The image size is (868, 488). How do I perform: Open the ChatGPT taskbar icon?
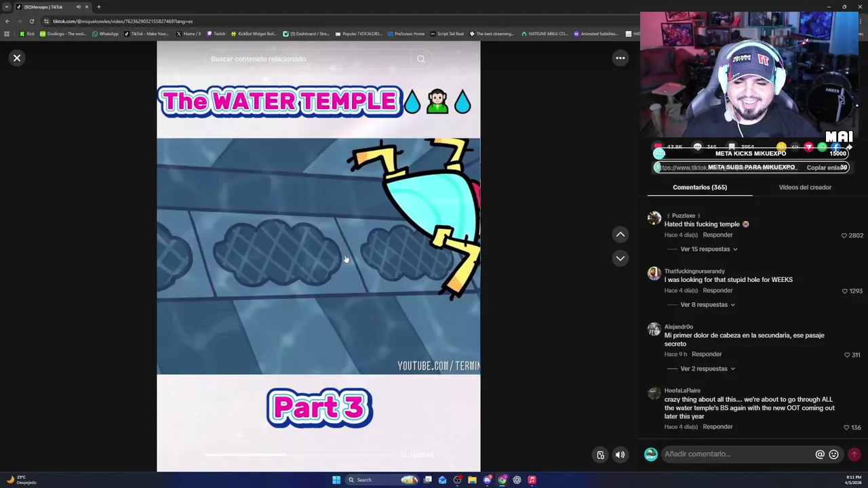pos(517,480)
